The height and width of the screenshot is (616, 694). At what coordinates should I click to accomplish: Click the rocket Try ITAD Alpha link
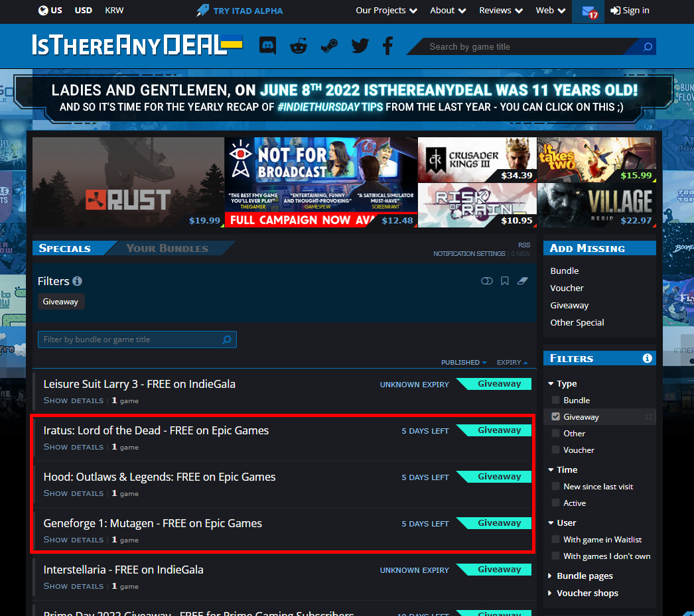[240, 10]
